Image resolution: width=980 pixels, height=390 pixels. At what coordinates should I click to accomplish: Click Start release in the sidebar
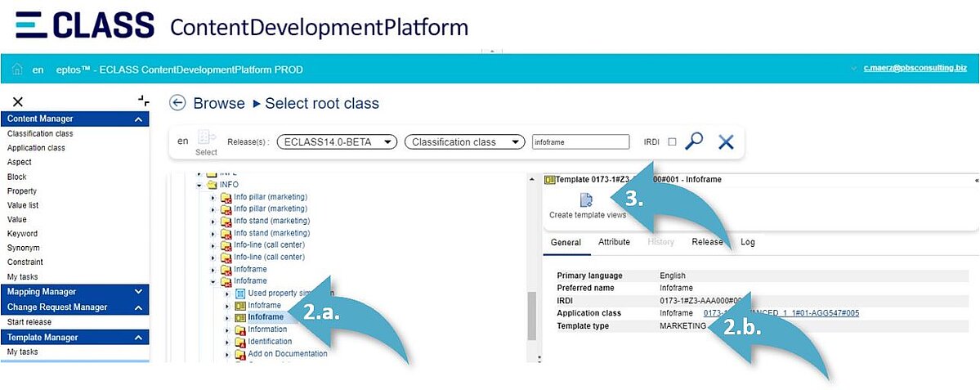29,322
